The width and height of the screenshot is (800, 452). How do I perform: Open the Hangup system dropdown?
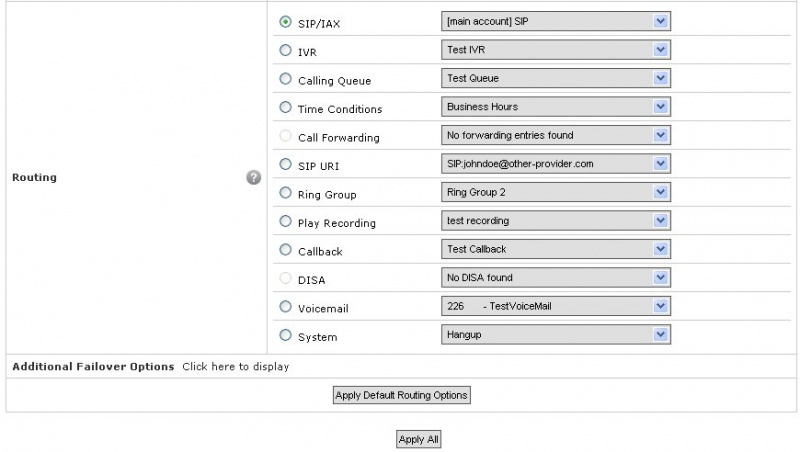tap(556, 335)
